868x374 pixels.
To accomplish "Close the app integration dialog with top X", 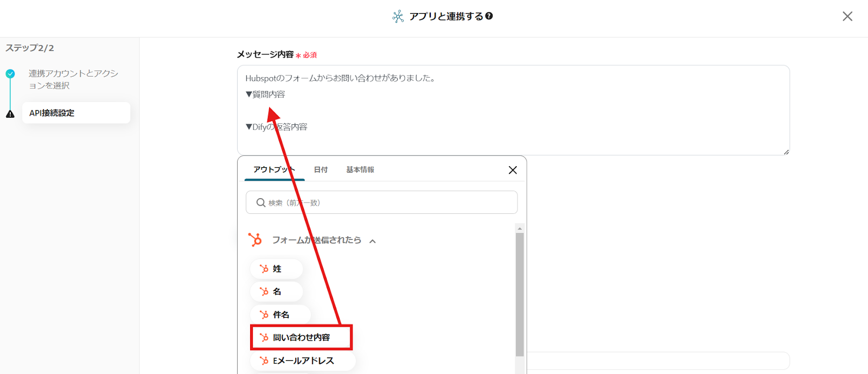I will pos(847,16).
